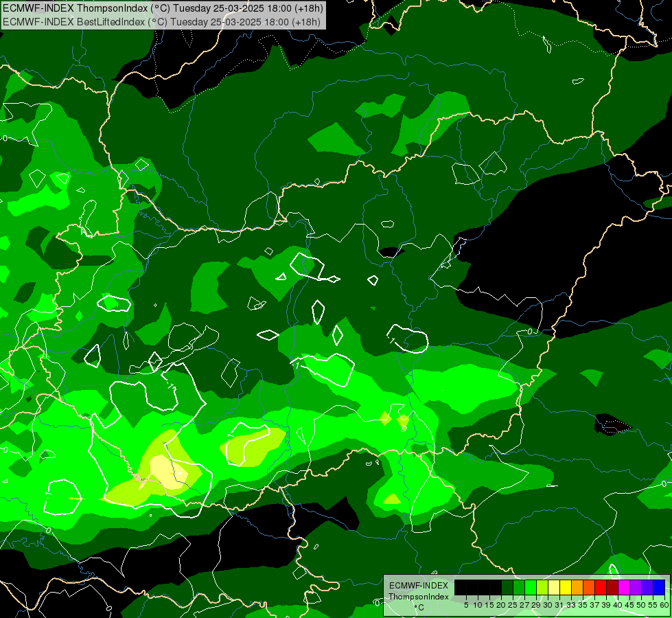Click the dark green 20–25 legend swatch
The image size is (672, 618).
click(507, 587)
